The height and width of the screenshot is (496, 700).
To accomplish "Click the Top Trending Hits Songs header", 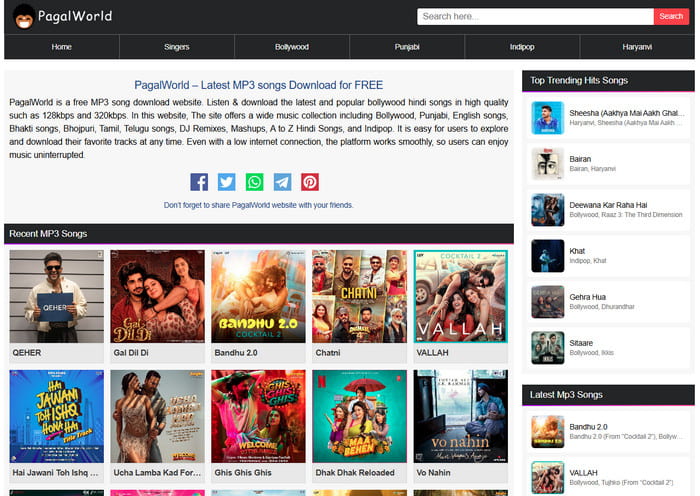I will pos(608,81).
